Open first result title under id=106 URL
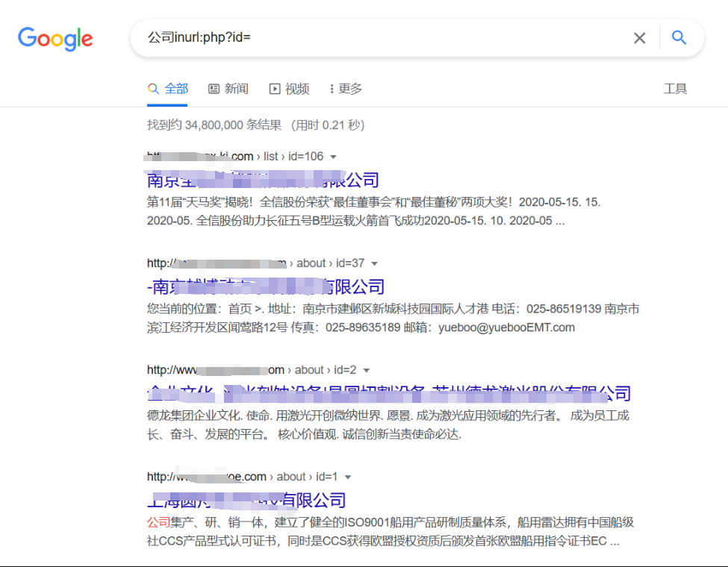728x567 pixels. 263,180
